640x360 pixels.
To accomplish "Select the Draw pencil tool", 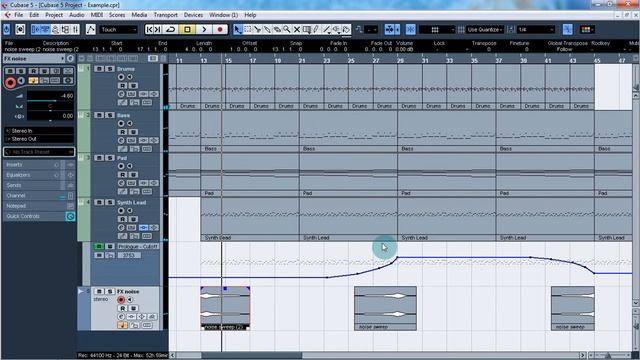I will point(316,29).
